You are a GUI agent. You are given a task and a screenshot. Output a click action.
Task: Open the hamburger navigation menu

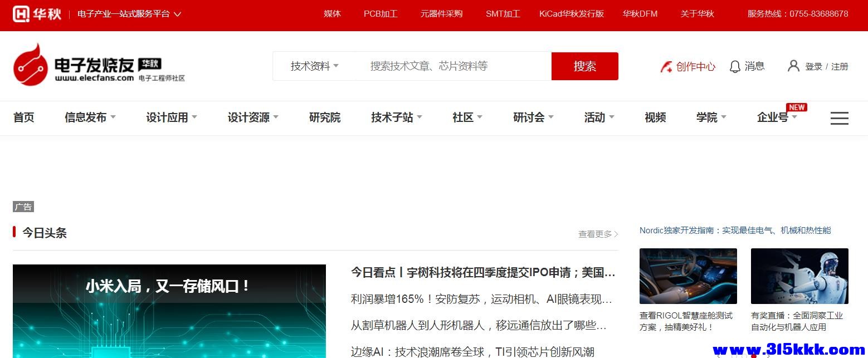[839, 118]
